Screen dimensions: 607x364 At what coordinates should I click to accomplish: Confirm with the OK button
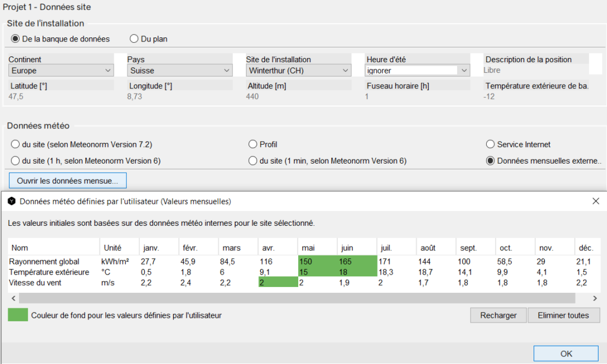(x=566, y=353)
